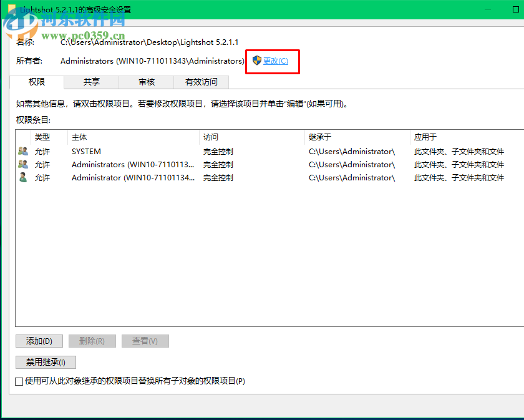The height and width of the screenshot is (420, 524).
Task: Click the SYSTEM entry's user icon
Action: click(x=21, y=151)
